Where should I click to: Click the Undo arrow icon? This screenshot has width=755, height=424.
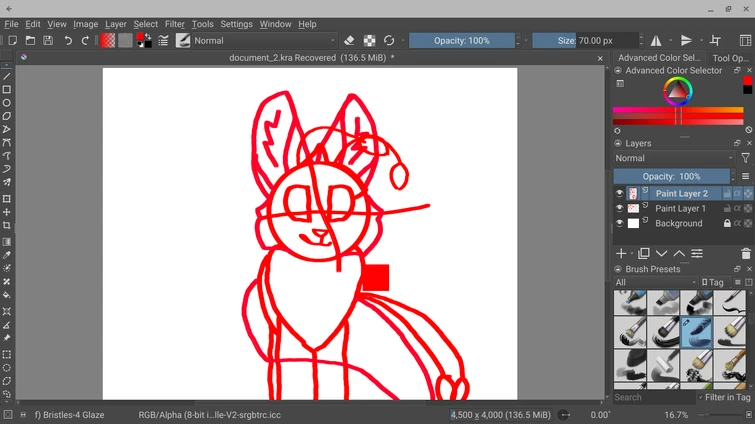(68, 41)
